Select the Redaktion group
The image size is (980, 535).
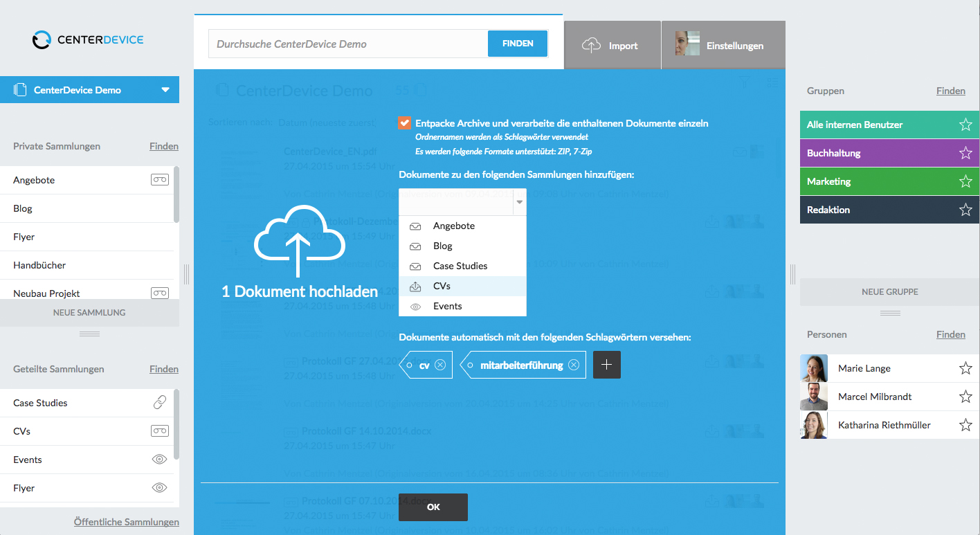pos(890,210)
